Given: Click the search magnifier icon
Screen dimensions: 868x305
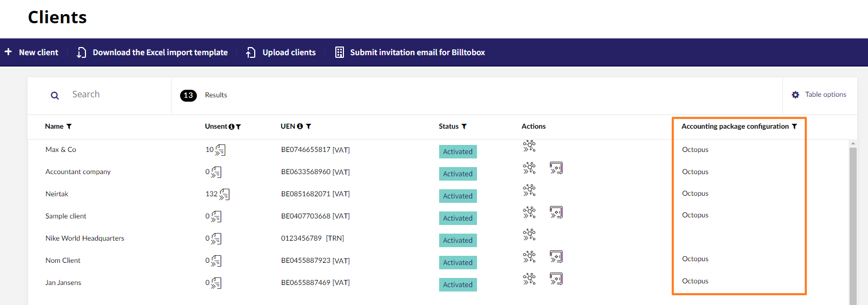Looking at the screenshot, I should tap(55, 96).
